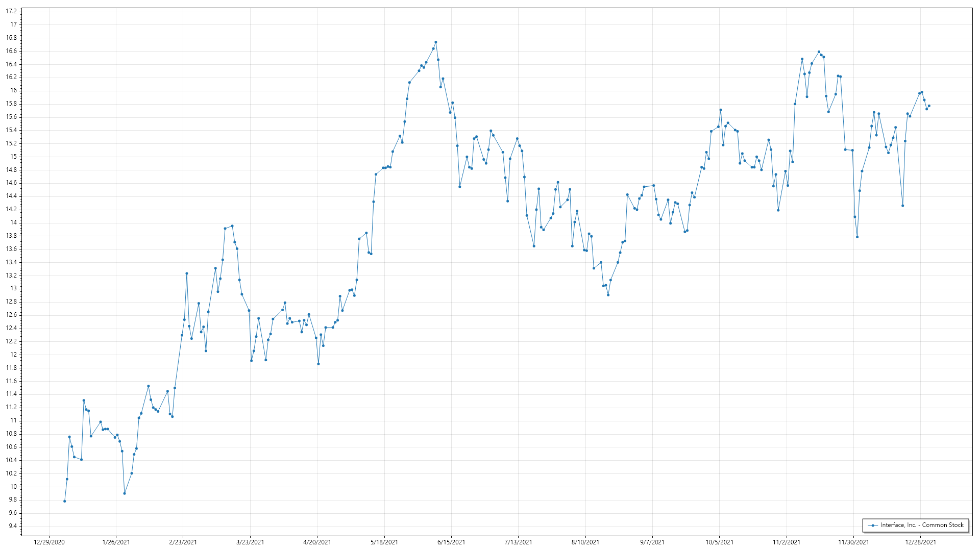The height and width of the screenshot is (551, 980).
Task: Click the 10/5/2021 x-axis label
Action: point(720,542)
